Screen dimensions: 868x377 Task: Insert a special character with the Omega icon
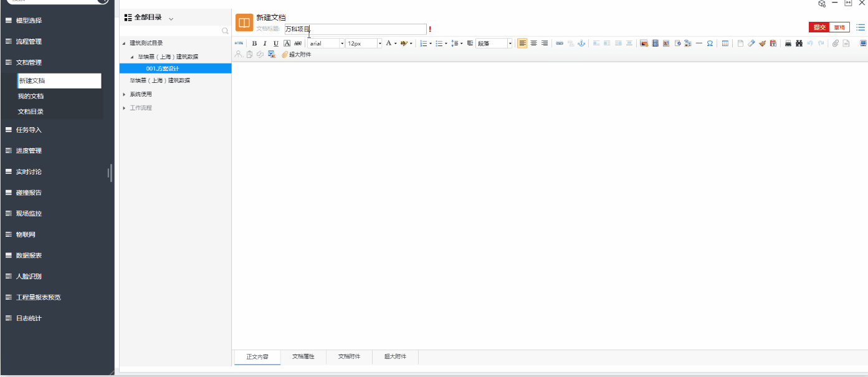[x=710, y=44]
